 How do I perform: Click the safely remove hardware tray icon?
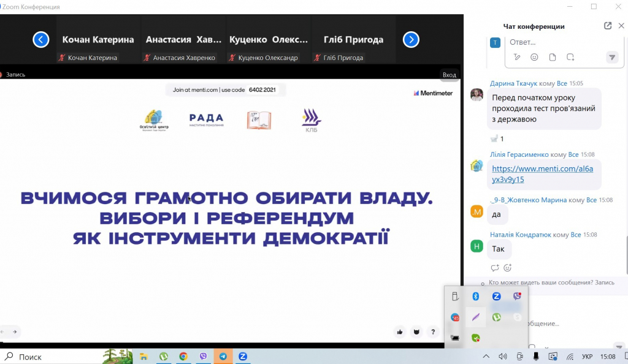coord(454,297)
